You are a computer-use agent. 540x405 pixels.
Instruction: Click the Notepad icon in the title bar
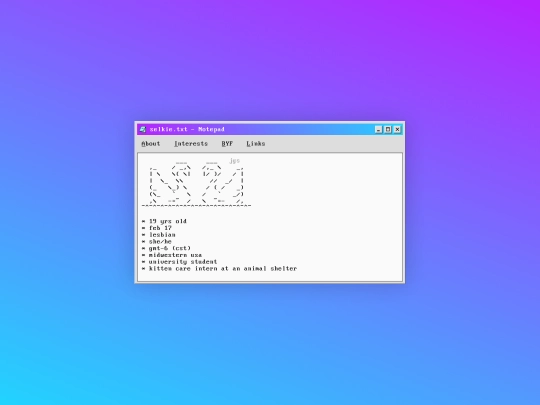(x=143, y=129)
